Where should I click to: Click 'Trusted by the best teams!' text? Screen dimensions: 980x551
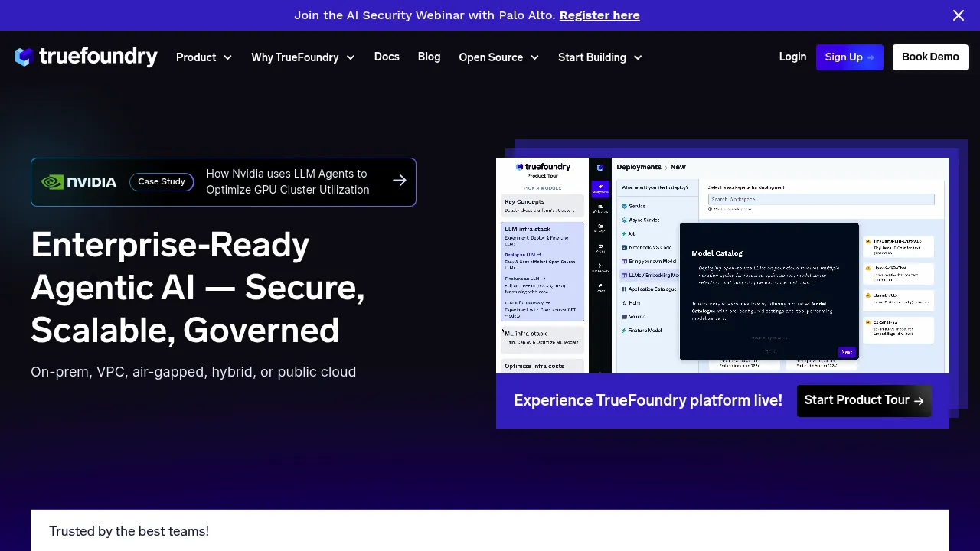tap(129, 531)
